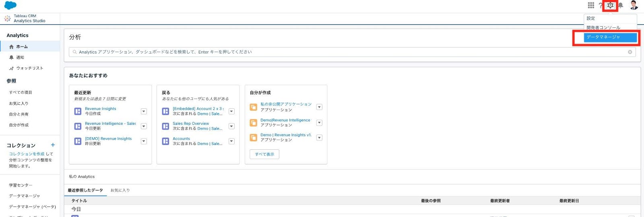Click dashboard icon for [DEMO] Revenue Insights
644x217 pixels.
(78, 141)
